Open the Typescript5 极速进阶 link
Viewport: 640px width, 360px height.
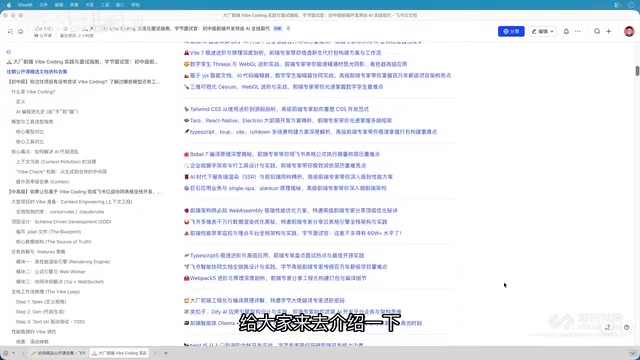point(277,256)
